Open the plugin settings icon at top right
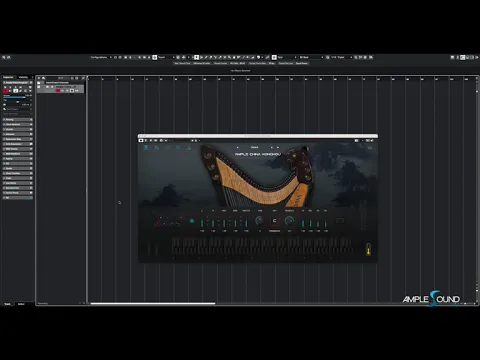This screenshot has height=360, width=480. tap(370, 148)
